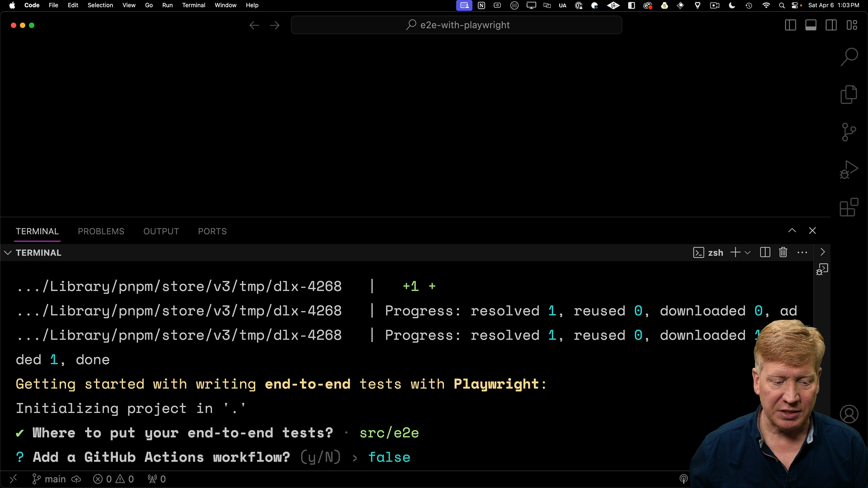Split the terminal

coord(765,252)
